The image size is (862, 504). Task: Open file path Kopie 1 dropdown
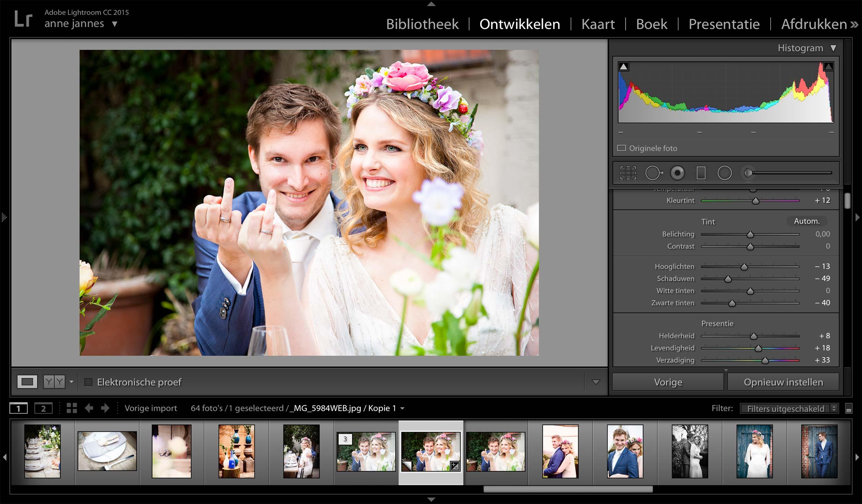(402, 409)
